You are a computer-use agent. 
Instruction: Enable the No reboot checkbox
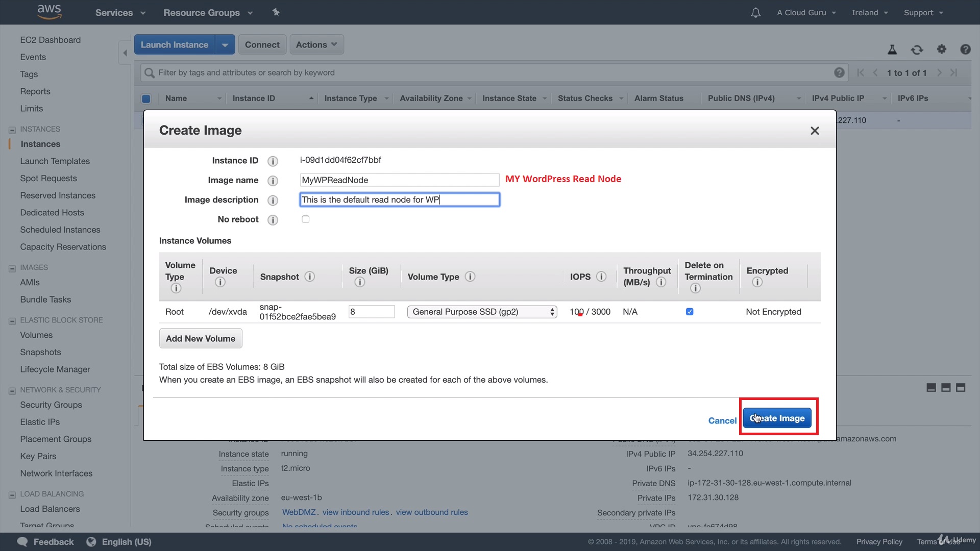(x=306, y=219)
